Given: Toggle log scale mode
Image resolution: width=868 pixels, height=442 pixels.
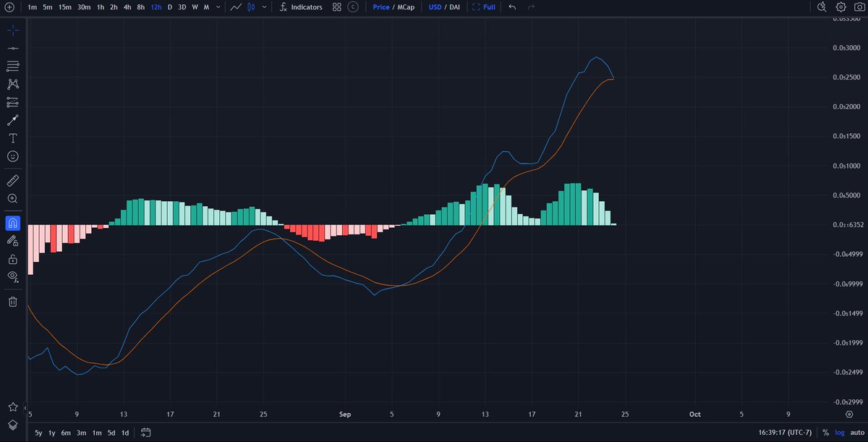Looking at the screenshot, I should (840, 433).
